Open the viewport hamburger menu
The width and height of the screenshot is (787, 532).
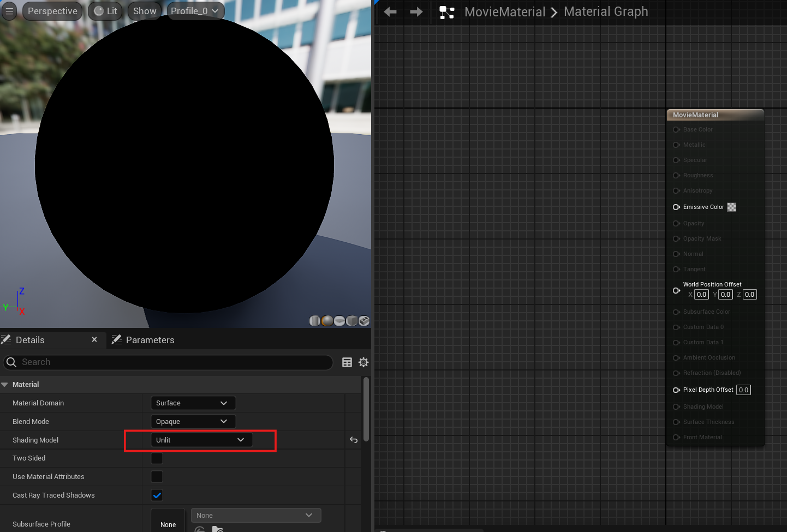(x=9, y=11)
